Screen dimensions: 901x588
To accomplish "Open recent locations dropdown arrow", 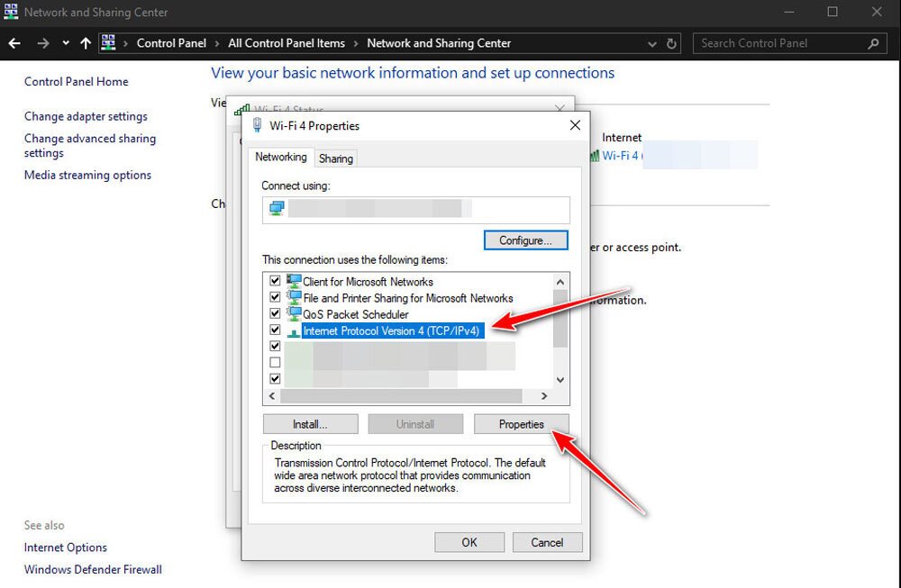I will [66, 43].
